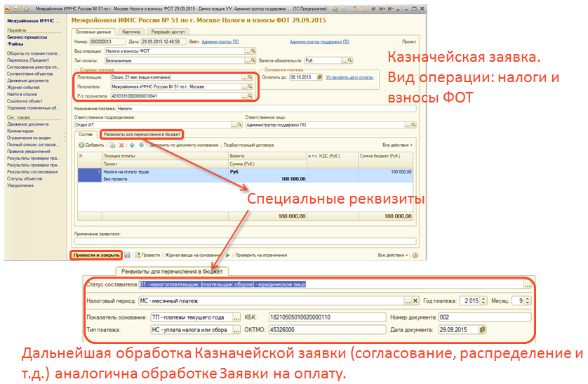This screenshot has height=384, width=588.
Task: Delete row with the red X icon
Action: pyautogui.click(x=121, y=145)
